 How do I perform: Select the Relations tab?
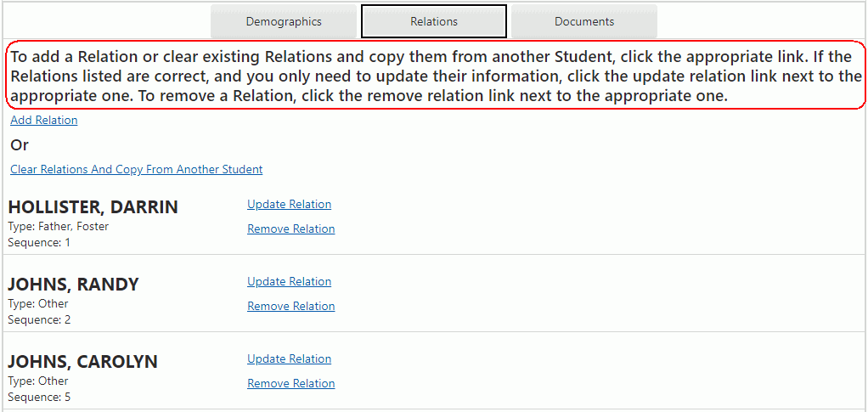434,21
